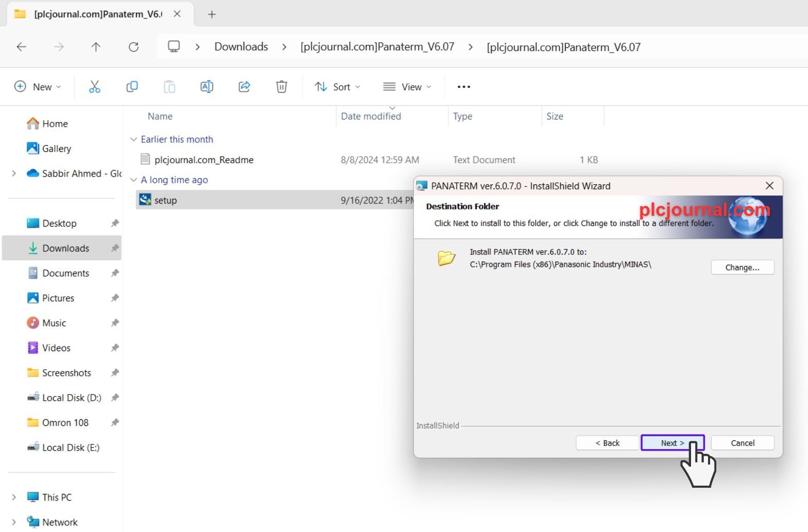This screenshot has height=532, width=808.
Task: Click This PC label in sidebar
Action: [x=57, y=497]
